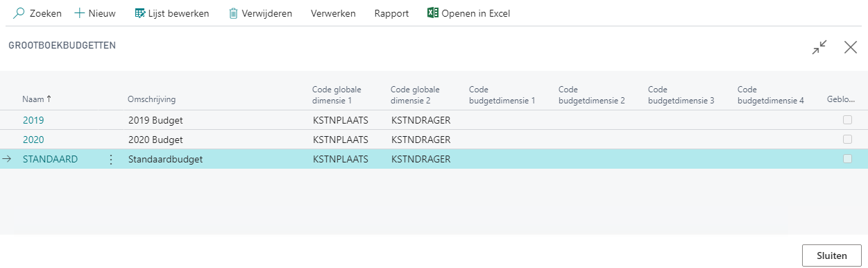Collapse page with the shrink arrows icon
868x268 pixels.
819,47
